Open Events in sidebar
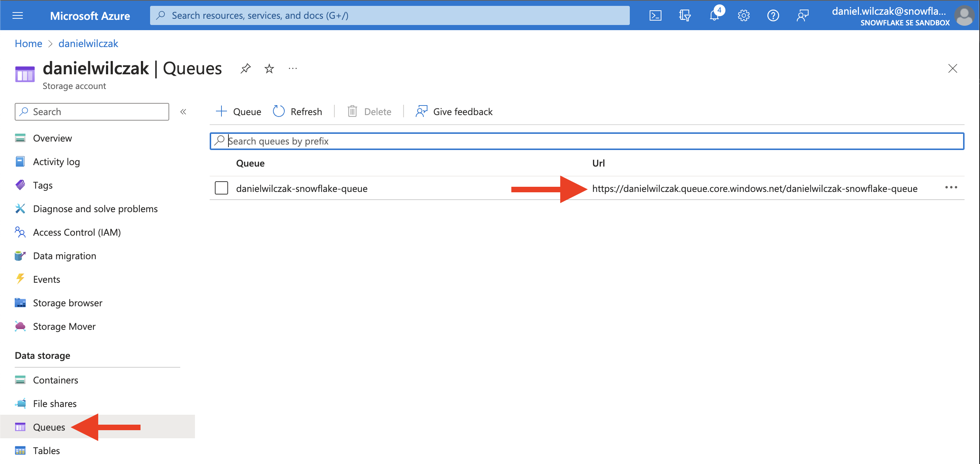The image size is (980, 464). 46,279
